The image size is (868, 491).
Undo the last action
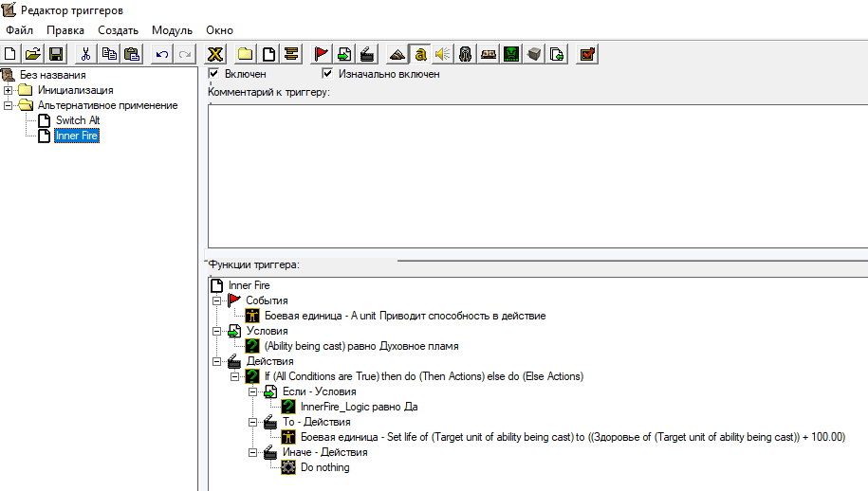pos(161,54)
